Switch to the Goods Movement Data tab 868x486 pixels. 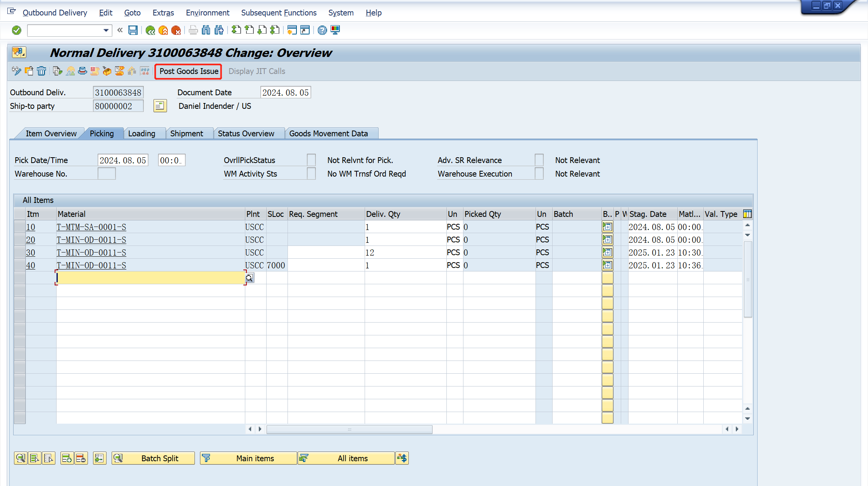tap(328, 134)
